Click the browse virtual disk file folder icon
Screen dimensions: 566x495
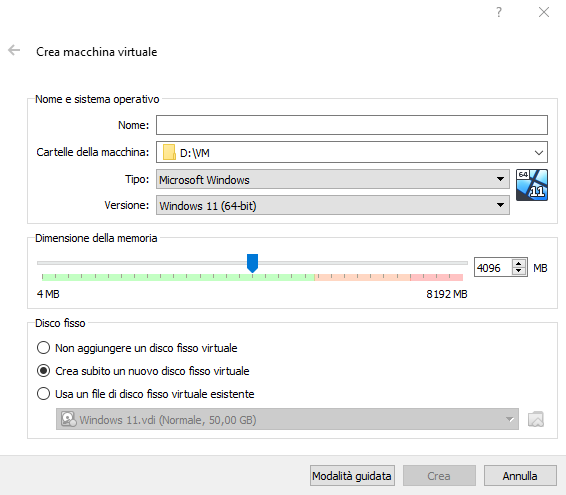[536, 419]
